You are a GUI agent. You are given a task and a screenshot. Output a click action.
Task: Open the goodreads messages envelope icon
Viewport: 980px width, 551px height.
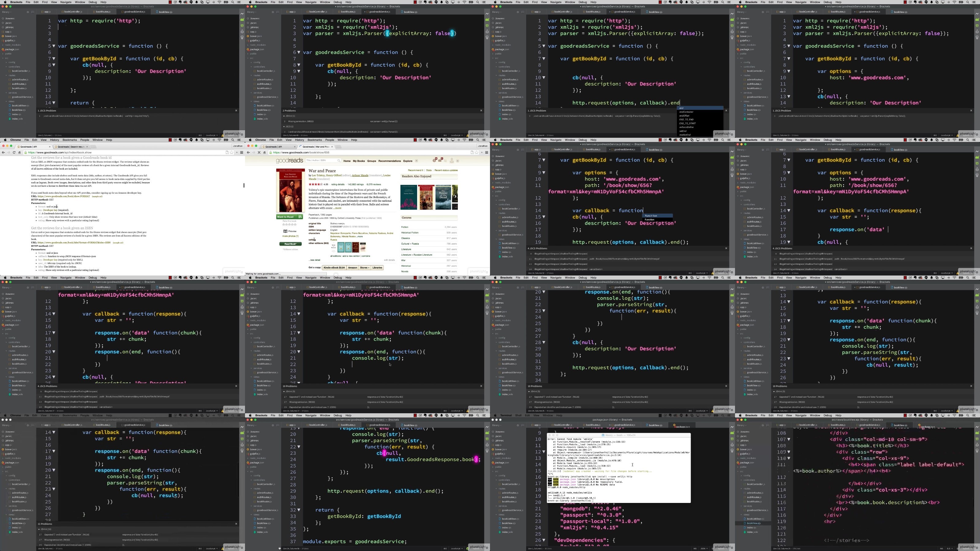tap(441, 160)
